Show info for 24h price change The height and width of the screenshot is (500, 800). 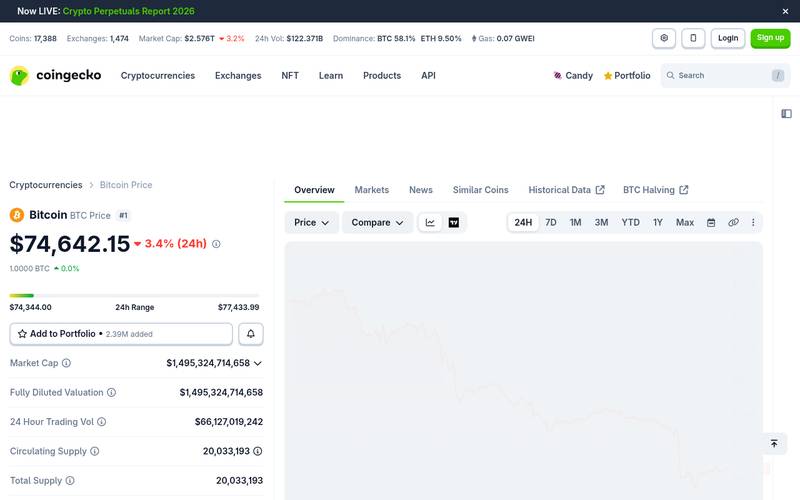pos(216,244)
